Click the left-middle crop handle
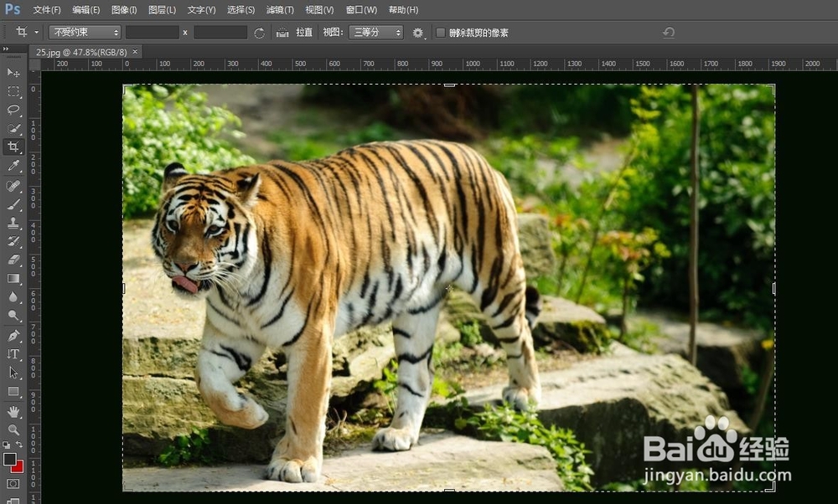 click(x=124, y=288)
